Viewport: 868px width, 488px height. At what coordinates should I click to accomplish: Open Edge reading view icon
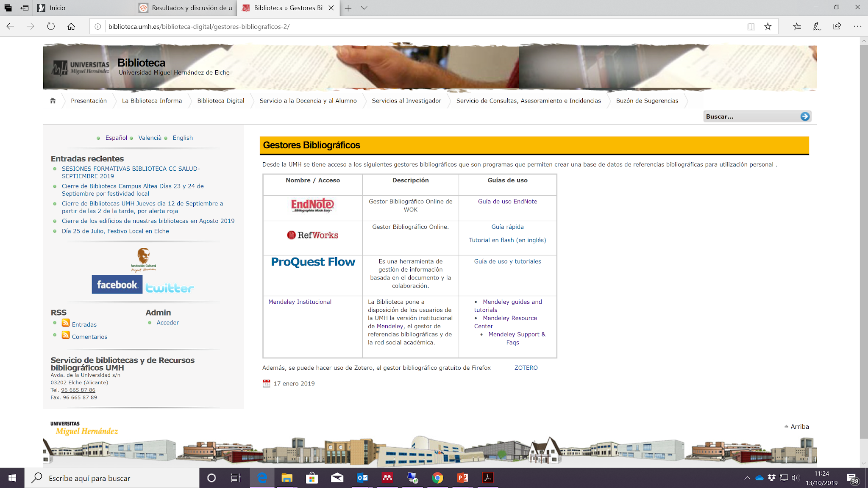[751, 27]
